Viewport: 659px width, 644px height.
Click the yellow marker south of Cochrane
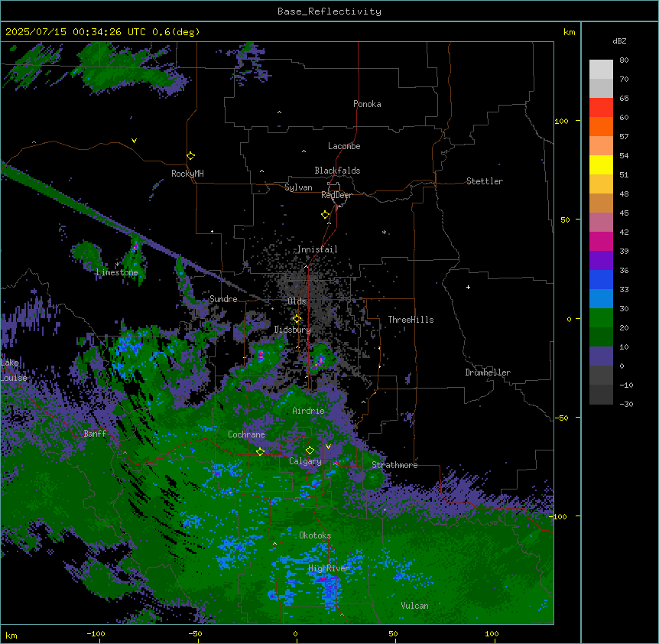coord(260,451)
